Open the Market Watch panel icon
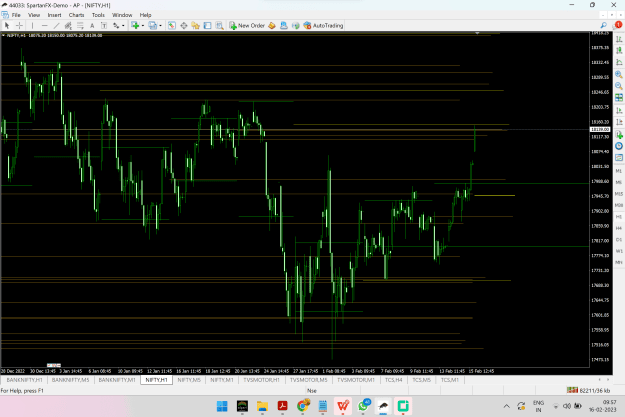625x417 pixels. [172, 26]
